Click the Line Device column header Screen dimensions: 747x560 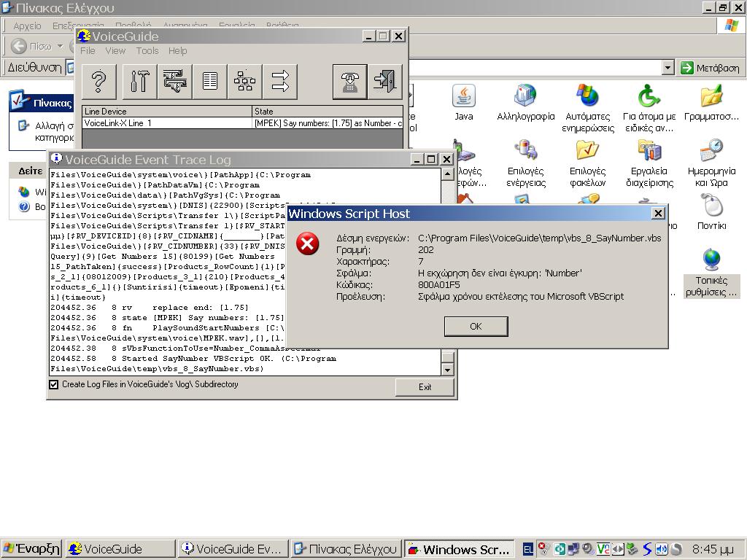coord(167,112)
